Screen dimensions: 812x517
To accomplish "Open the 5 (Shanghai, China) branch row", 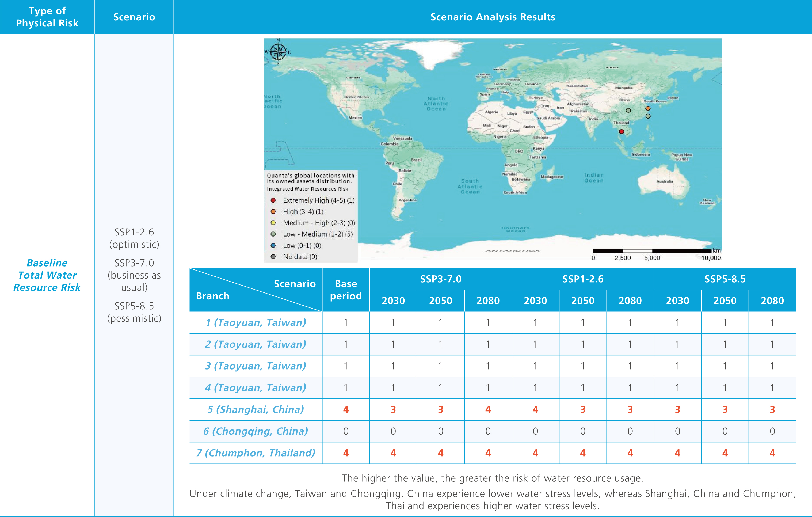I will point(255,409).
